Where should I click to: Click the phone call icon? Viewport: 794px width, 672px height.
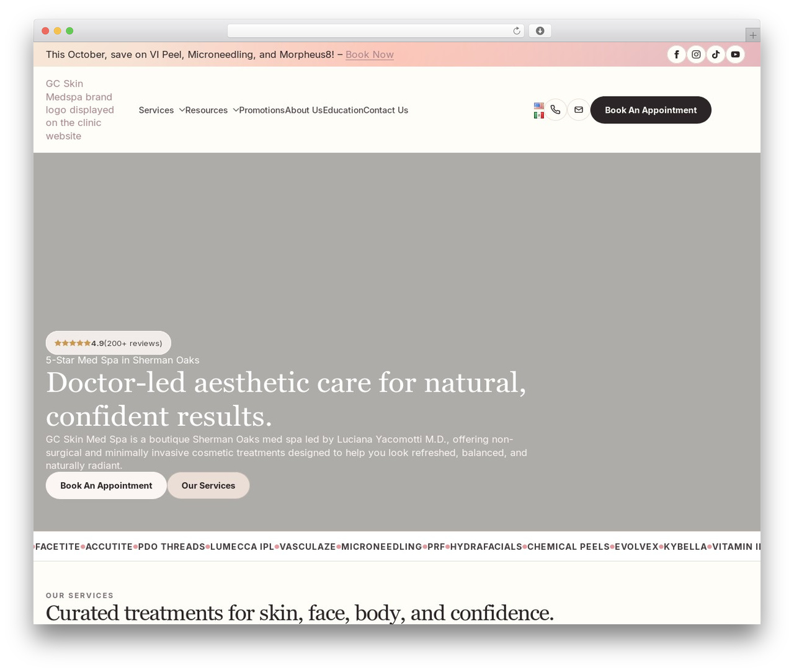(555, 110)
